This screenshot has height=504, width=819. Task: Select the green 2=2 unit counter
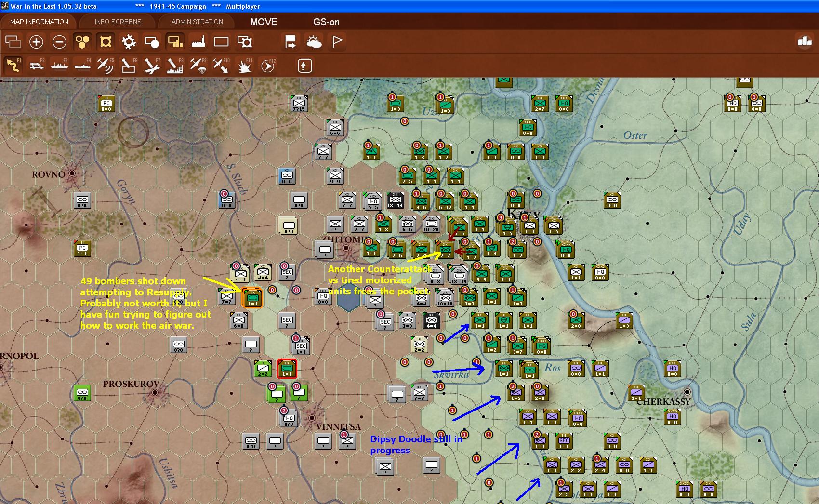(x=263, y=369)
